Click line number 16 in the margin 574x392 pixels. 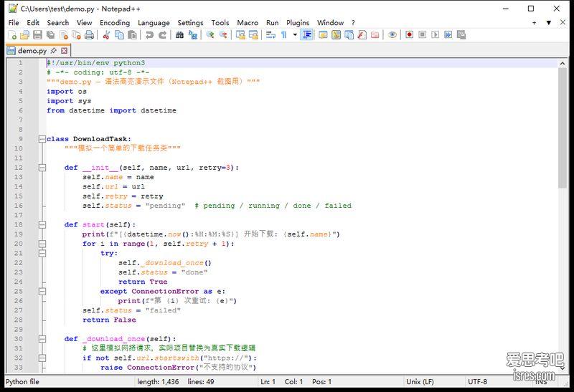pyautogui.click(x=19, y=206)
